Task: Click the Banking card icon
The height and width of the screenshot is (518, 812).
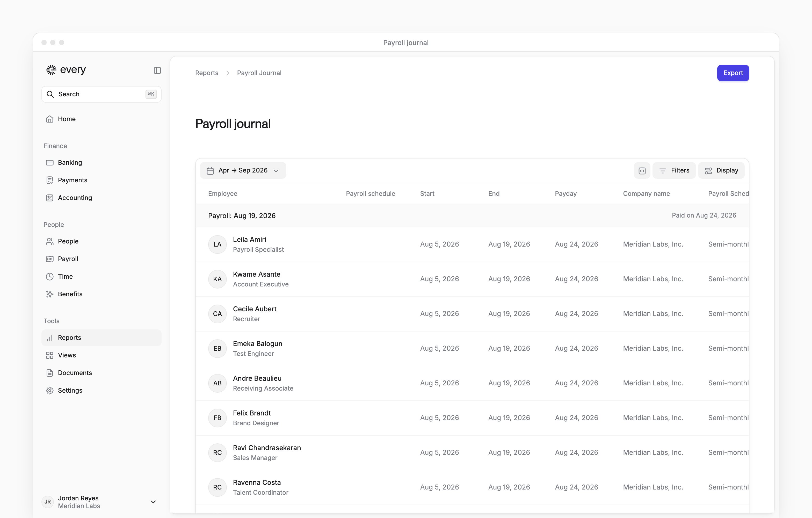Action: (x=49, y=163)
